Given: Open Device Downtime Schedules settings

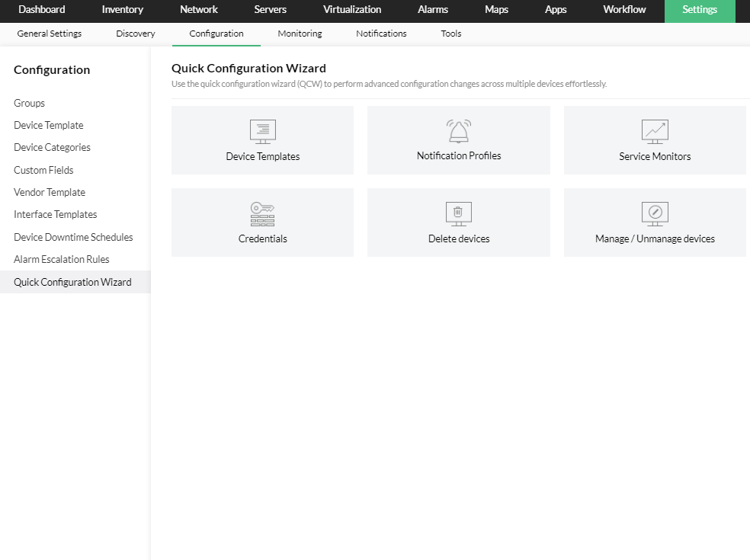Looking at the screenshot, I should tap(72, 237).
